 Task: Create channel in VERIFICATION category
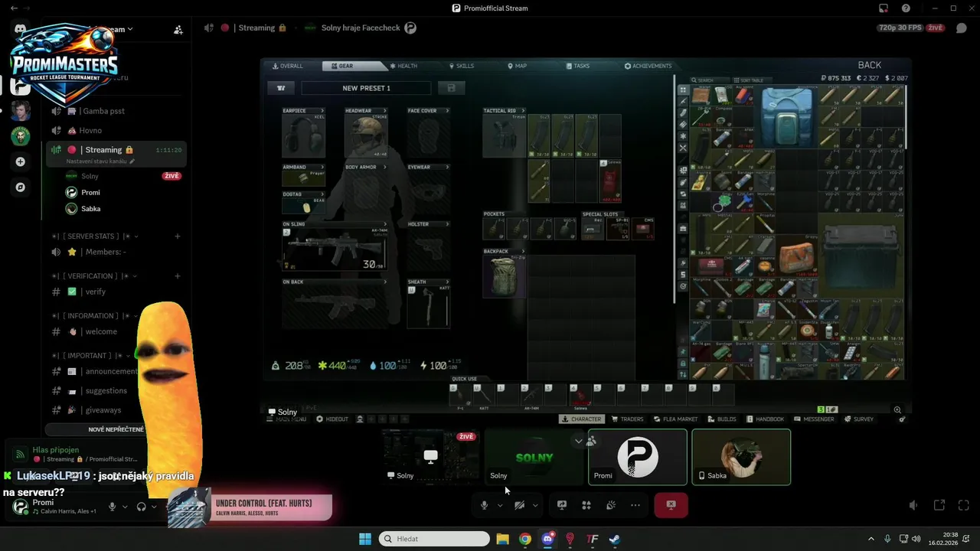tap(178, 276)
